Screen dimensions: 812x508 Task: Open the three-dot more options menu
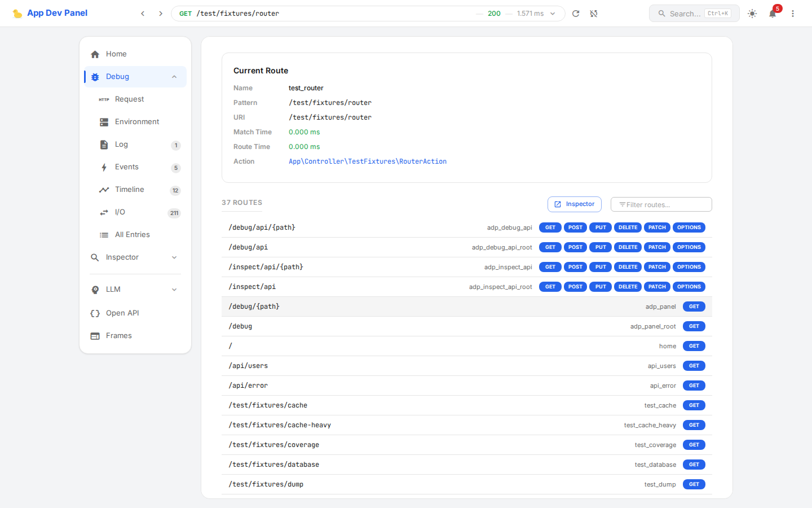[793, 14]
